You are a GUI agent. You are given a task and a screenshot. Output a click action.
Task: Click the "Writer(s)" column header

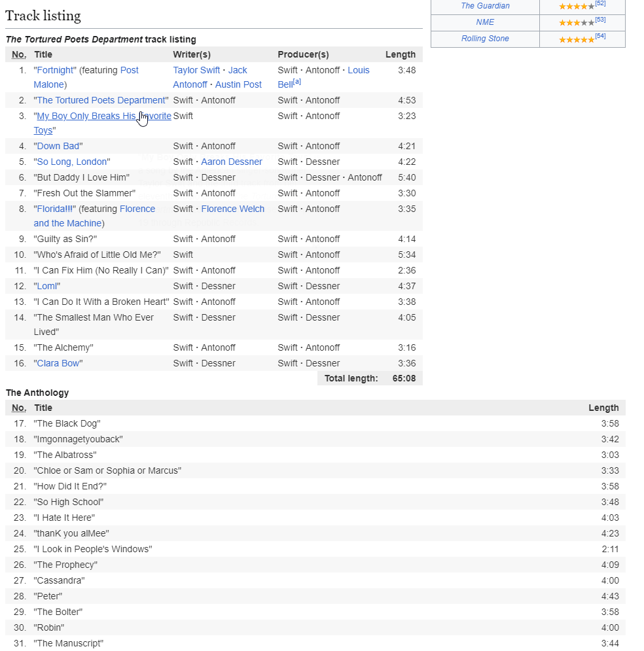point(192,55)
